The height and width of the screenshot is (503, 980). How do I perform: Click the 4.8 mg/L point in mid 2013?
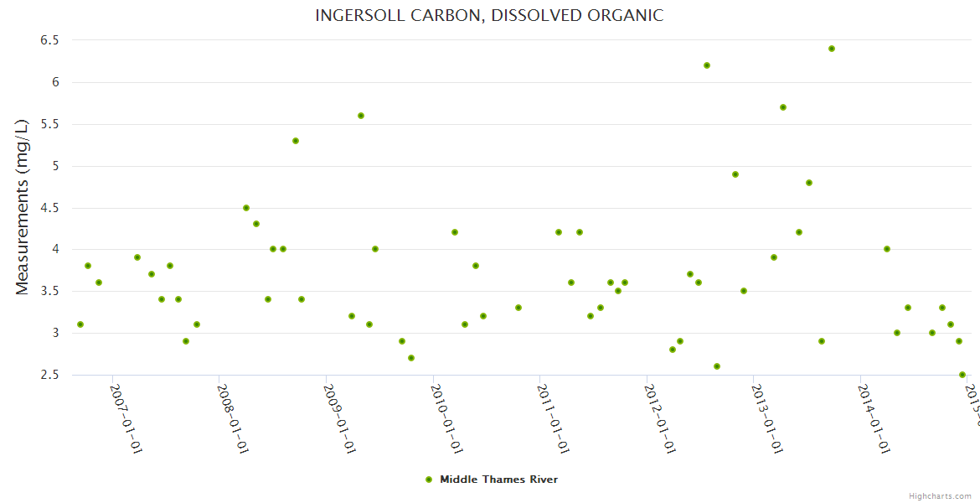[809, 183]
